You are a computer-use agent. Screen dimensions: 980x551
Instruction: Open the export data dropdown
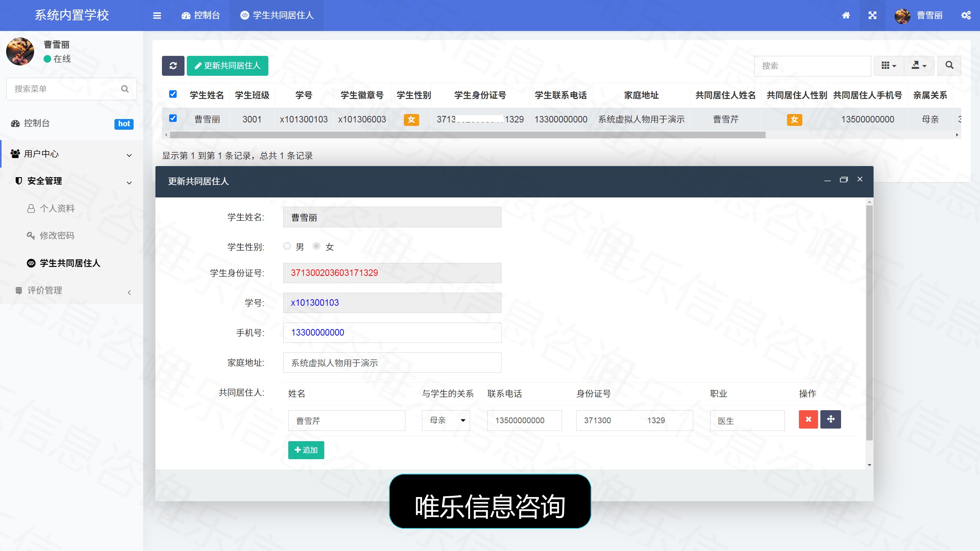point(919,65)
